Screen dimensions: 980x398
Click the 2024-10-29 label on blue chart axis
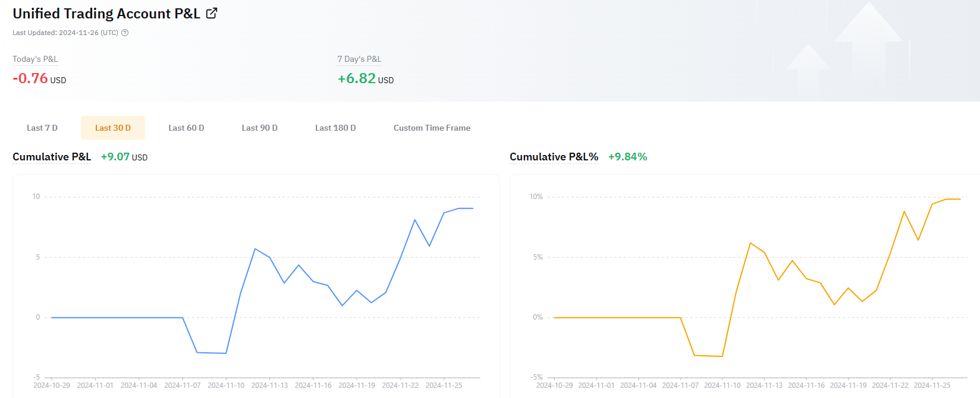point(52,386)
